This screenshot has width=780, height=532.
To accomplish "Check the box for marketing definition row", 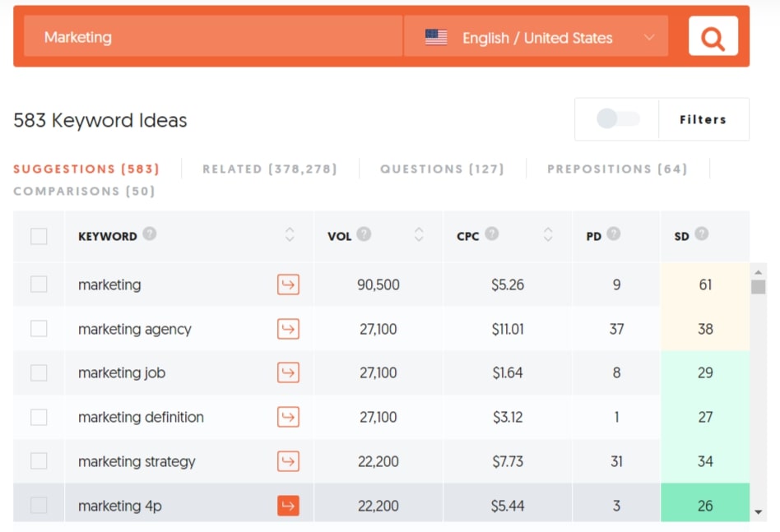I will point(39,417).
